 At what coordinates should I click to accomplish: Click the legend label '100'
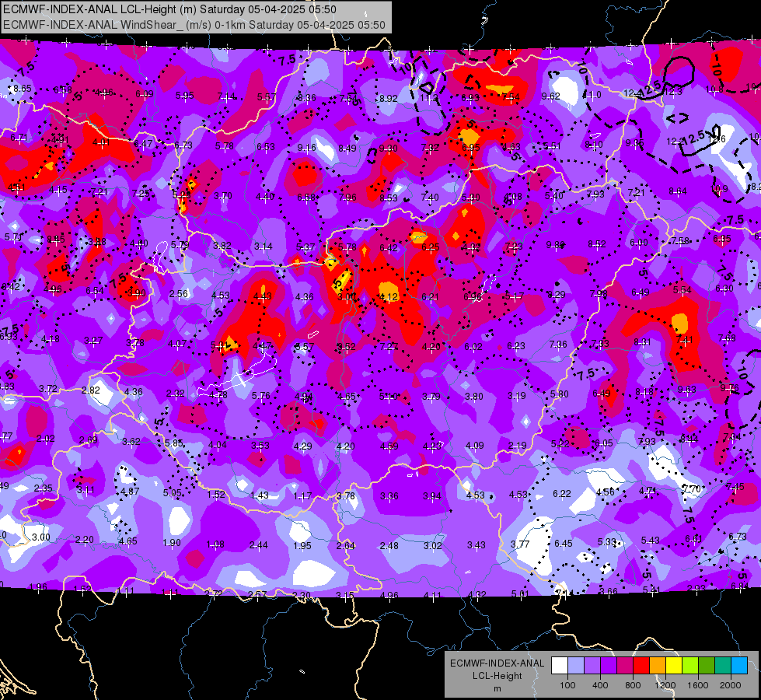567,685
